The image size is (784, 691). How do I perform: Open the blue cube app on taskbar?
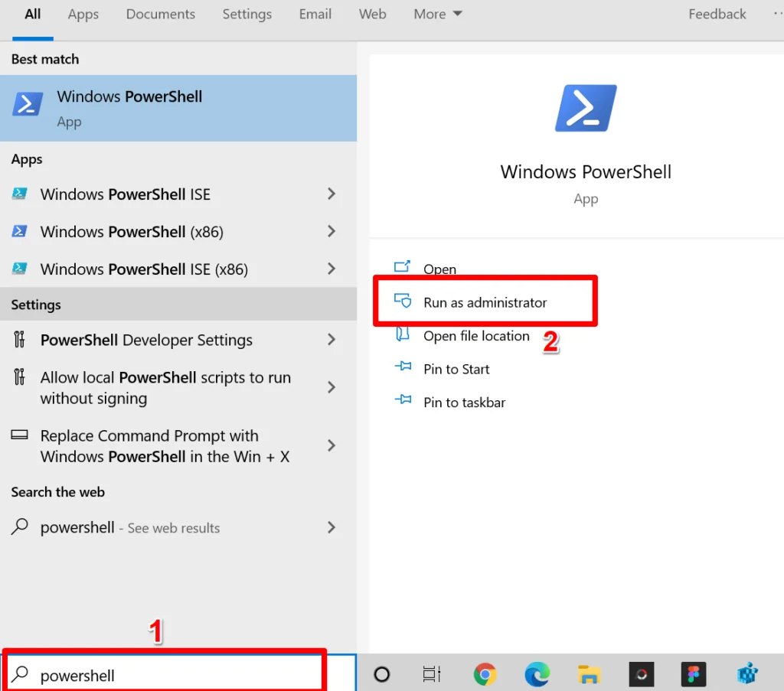[x=747, y=674]
